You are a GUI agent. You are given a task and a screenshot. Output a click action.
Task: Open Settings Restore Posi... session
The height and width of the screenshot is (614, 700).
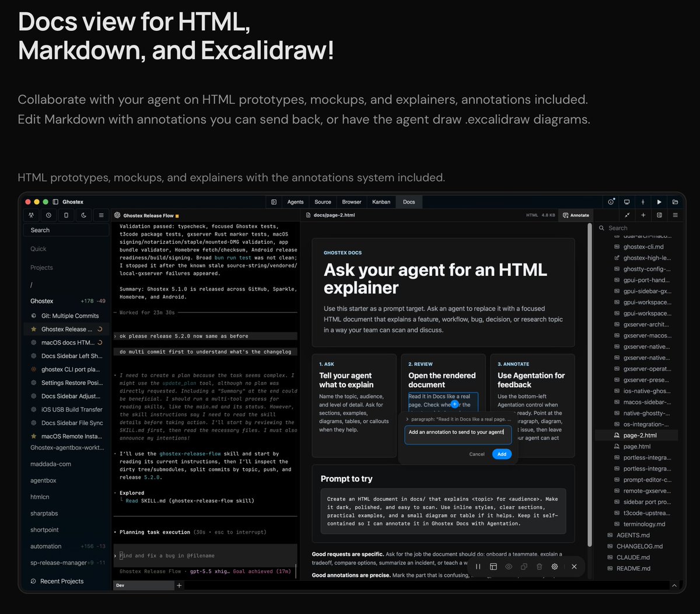66,383
